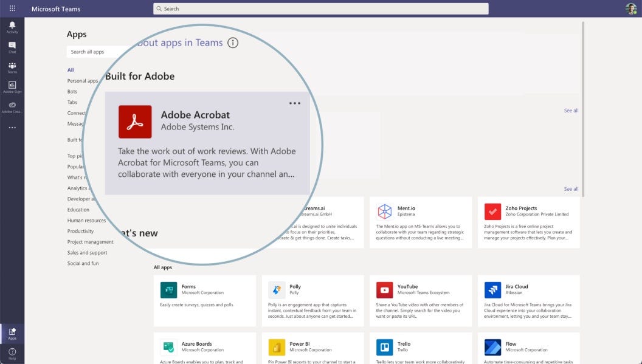
Task: Open more options on Adobe Acrobat card
Action: point(295,103)
